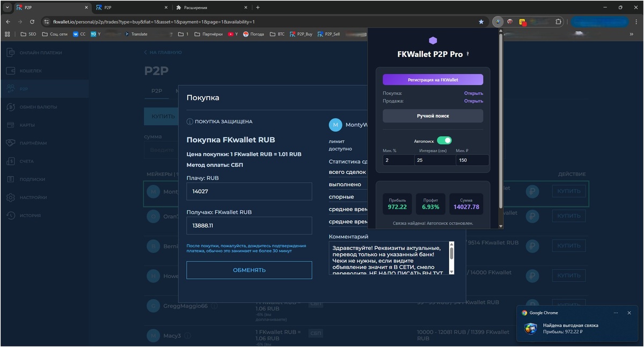Click into the Плачу: RUB amount field

pyautogui.click(x=249, y=191)
